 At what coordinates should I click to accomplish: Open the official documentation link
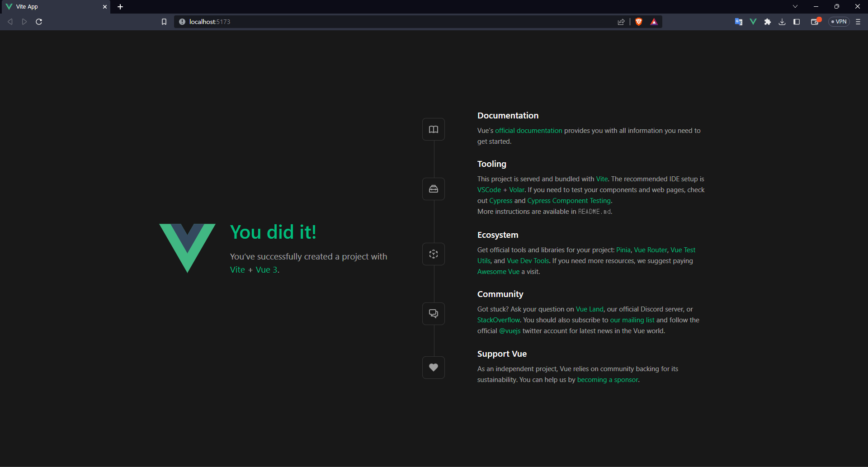point(528,131)
